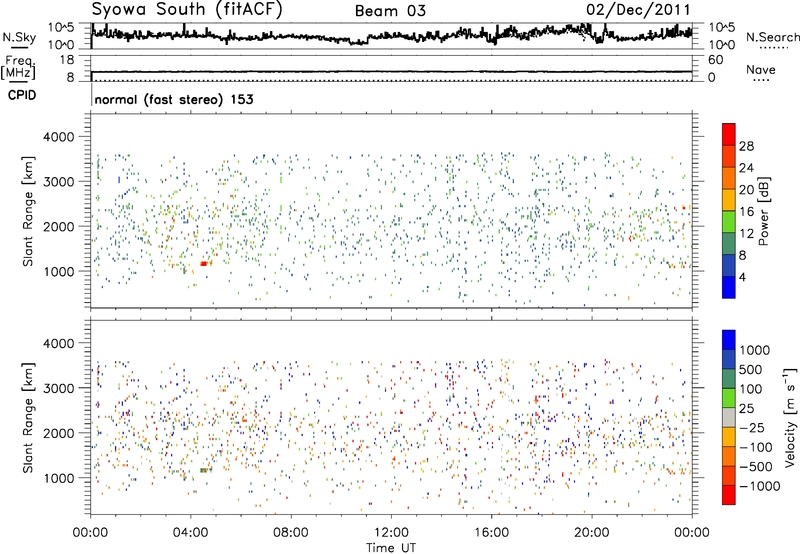Viewport: 800px width, 554px height.
Task: Click the '12:00' time tick label
Action: (x=391, y=533)
